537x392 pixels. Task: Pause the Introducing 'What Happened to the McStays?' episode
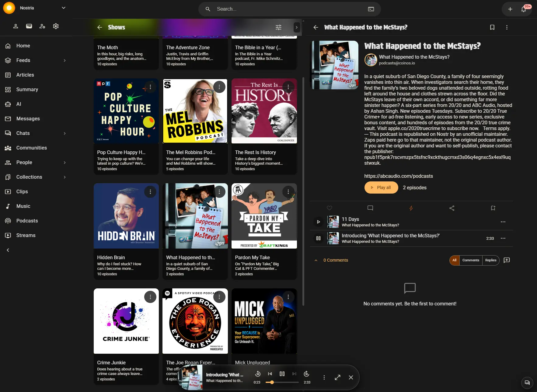(319, 238)
